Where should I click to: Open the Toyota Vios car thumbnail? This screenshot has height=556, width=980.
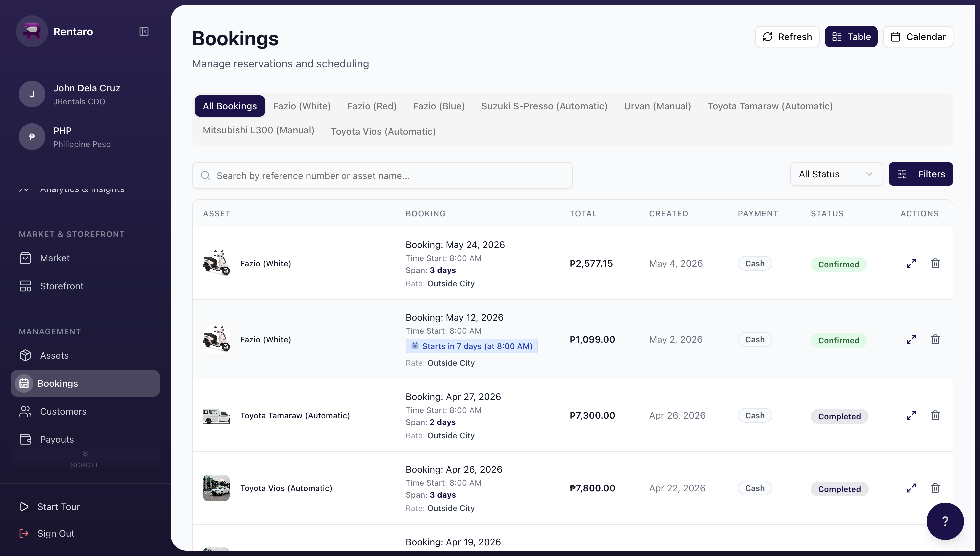pos(216,488)
